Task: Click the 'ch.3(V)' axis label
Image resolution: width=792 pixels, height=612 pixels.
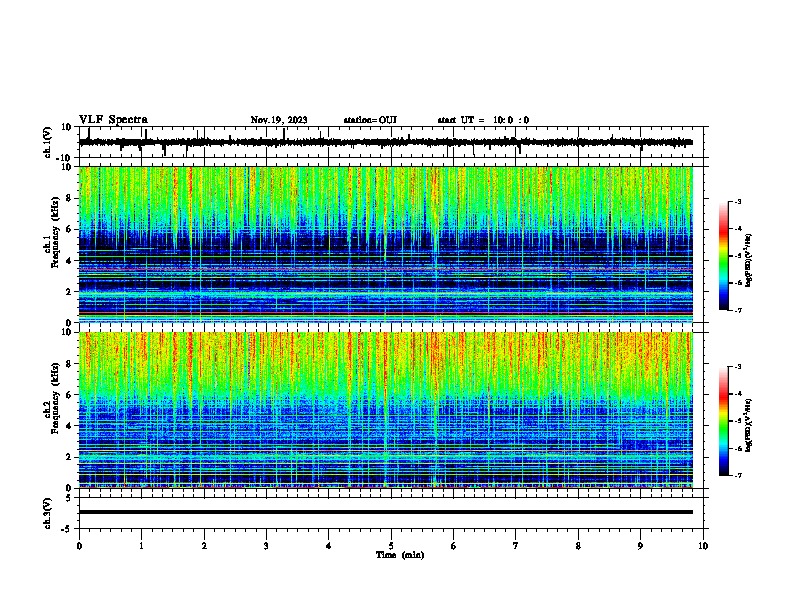Action: tap(48, 513)
